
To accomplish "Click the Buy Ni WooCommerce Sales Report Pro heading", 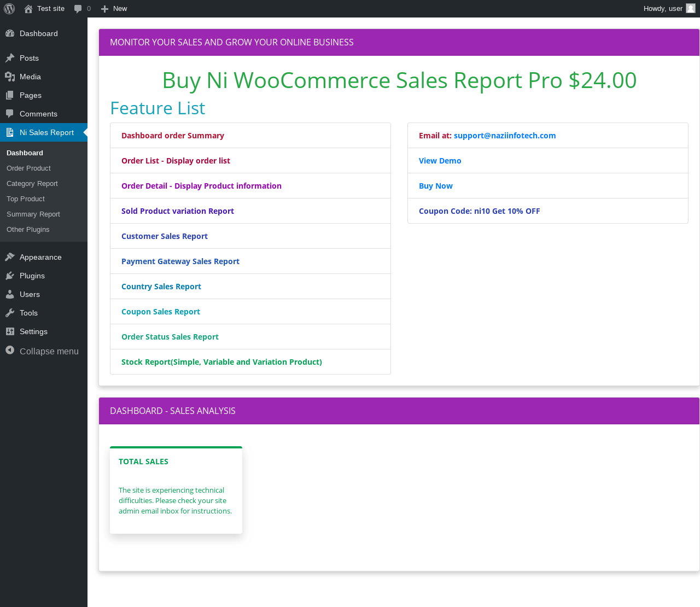I will tap(399, 80).
